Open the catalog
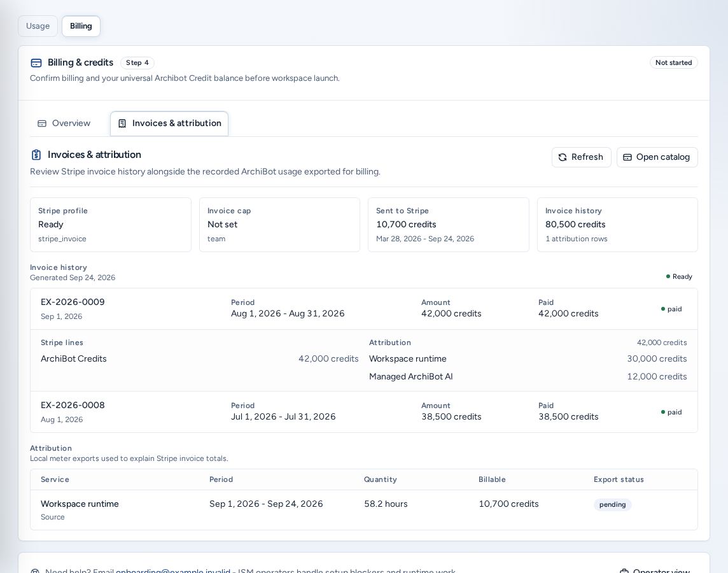Image resolution: width=728 pixels, height=573 pixels. point(657,157)
